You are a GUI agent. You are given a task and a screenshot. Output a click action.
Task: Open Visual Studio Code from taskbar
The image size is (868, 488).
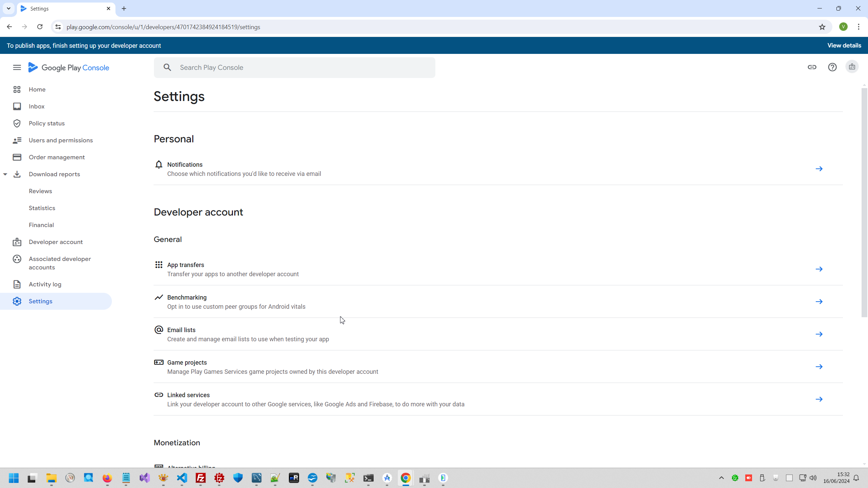pos(182,478)
